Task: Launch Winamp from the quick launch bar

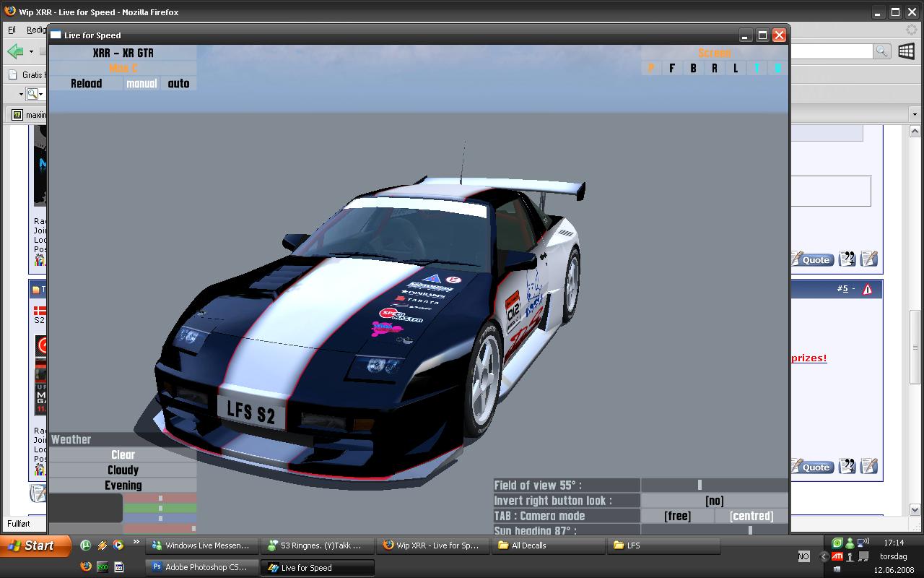Action: point(102,545)
